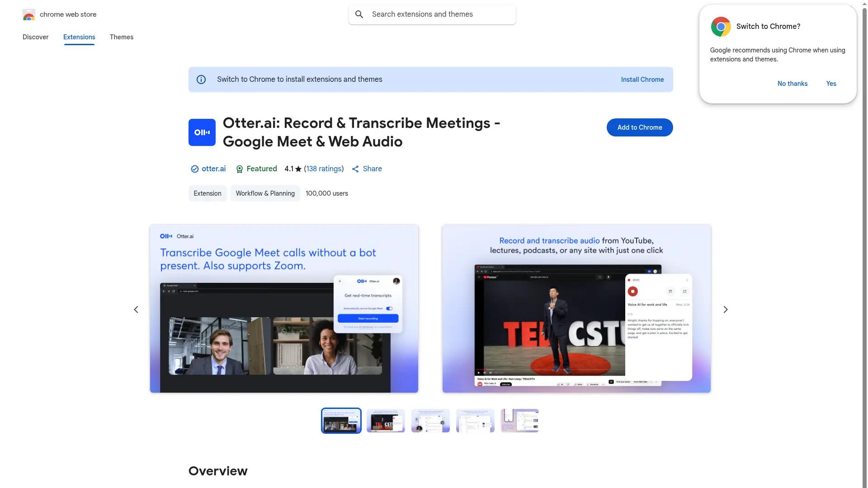The height and width of the screenshot is (488, 868).
Task: Click the Share link
Action: (373, 169)
